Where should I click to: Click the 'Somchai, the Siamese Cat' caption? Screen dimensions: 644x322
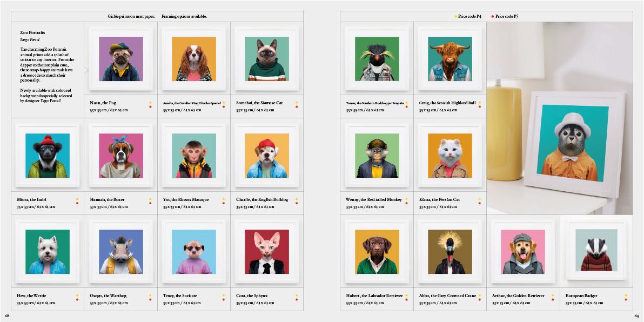259,103
